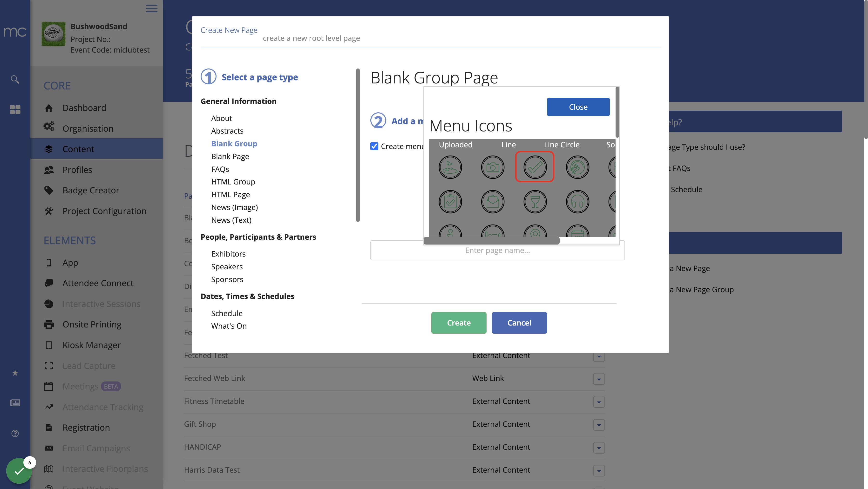868x489 pixels.
Task: Select the Exhibitors page type
Action: (228, 254)
